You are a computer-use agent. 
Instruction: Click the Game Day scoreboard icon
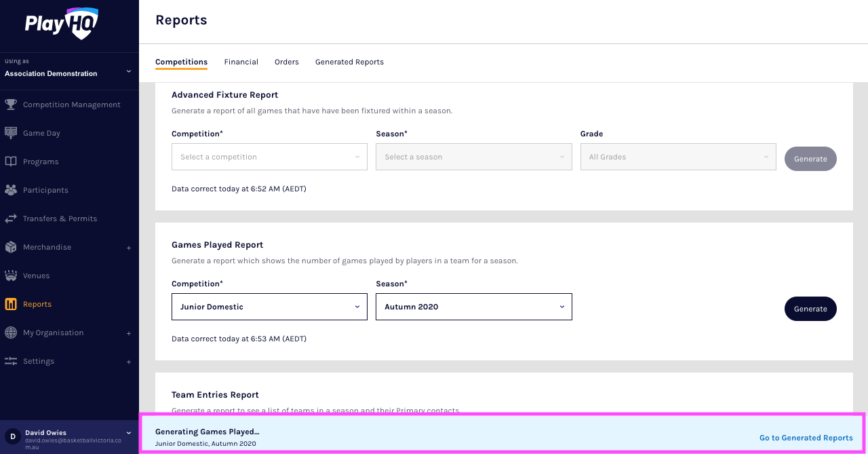pos(11,133)
